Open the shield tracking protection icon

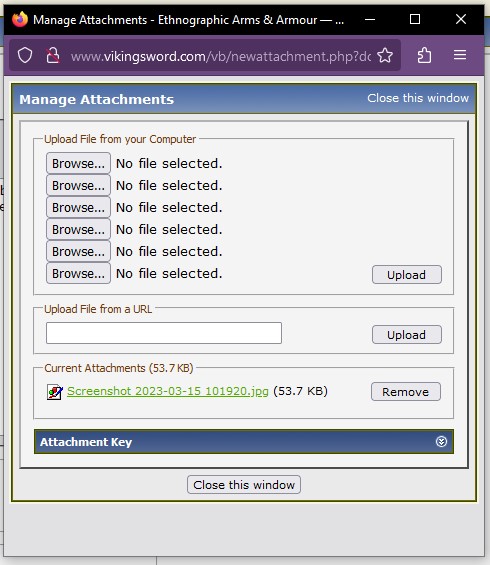tap(25, 56)
